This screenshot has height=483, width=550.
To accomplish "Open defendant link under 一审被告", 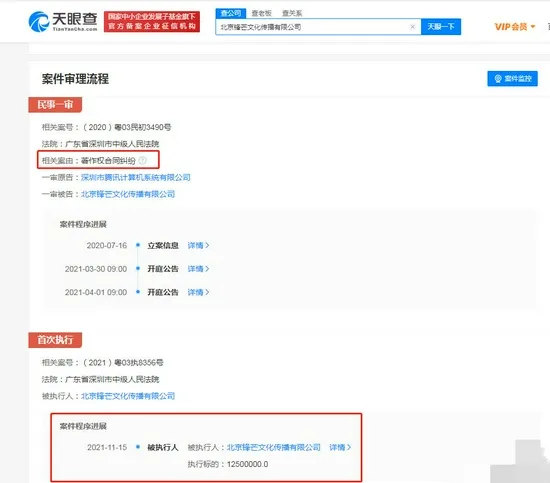I will coord(128,194).
